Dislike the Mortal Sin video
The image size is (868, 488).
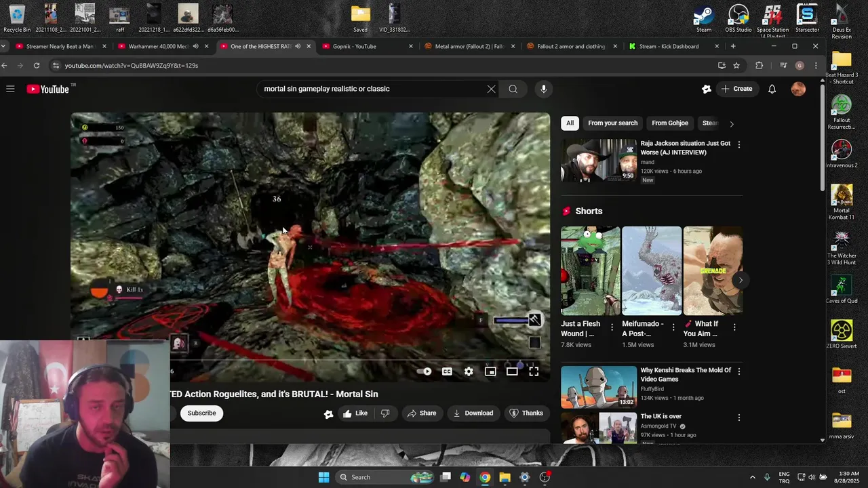point(385,413)
